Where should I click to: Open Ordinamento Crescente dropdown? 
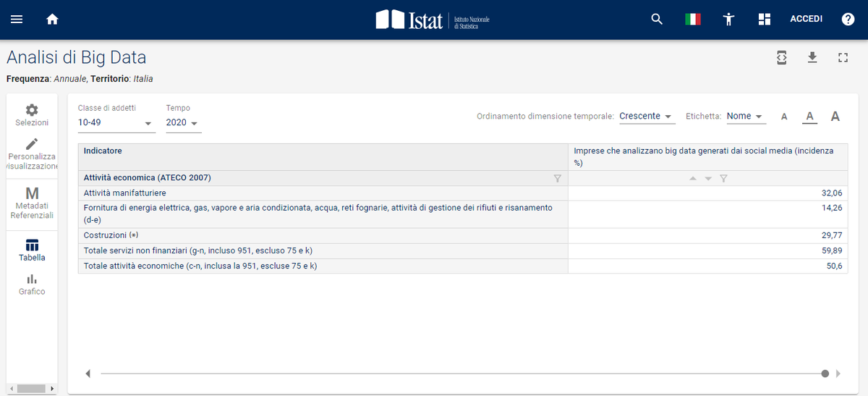[x=647, y=117]
